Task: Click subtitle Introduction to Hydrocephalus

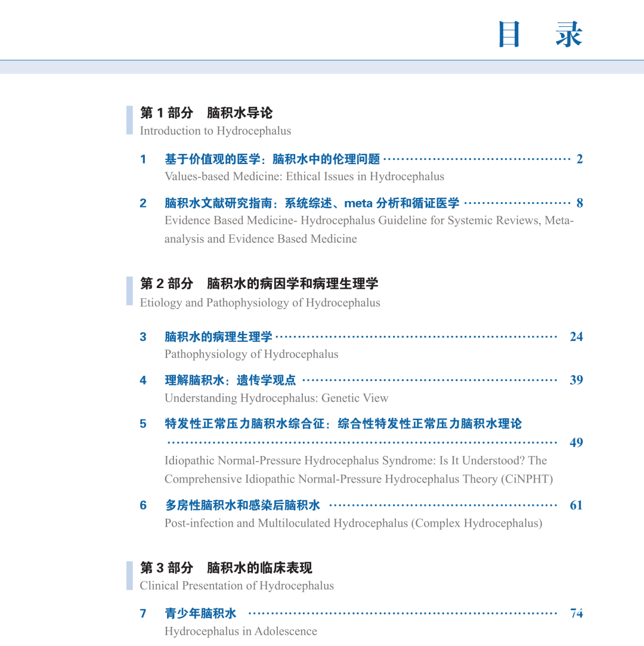Action: coord(215,131)
